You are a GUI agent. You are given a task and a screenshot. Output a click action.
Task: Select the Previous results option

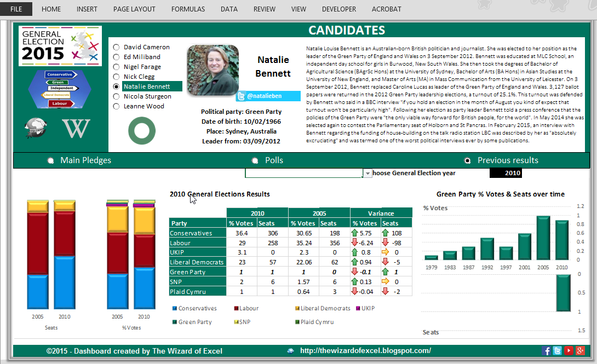coord(467,160)
